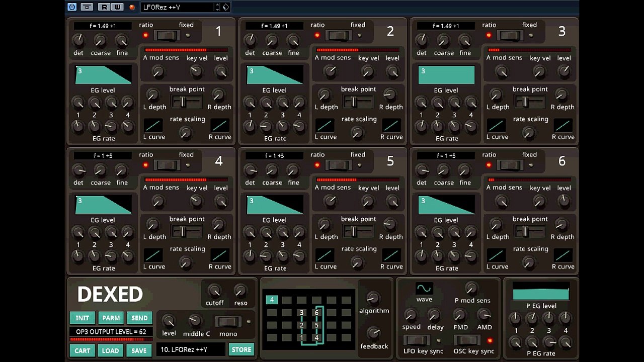Image resolution: width=644 pixels, height=362 pixels.
Task: Click operator 4 A mod sens knob
Action: 158,202
